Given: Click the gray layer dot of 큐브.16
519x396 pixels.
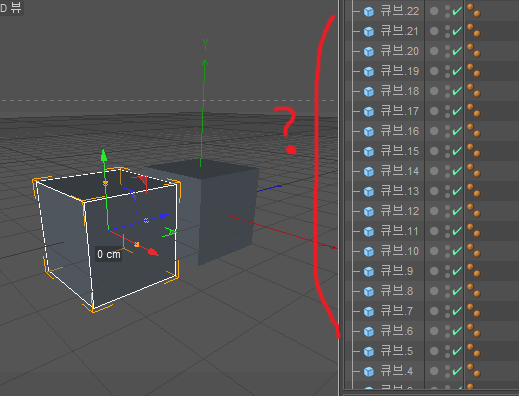Looking at the screenshot, I should point(434,131).
